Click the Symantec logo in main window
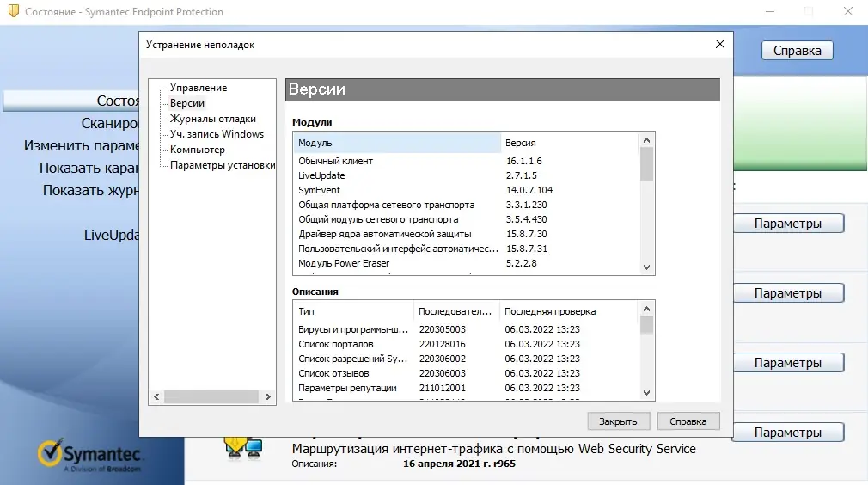Screen dimensions: 868x485 pyautogui.click(x=89, y=457)
